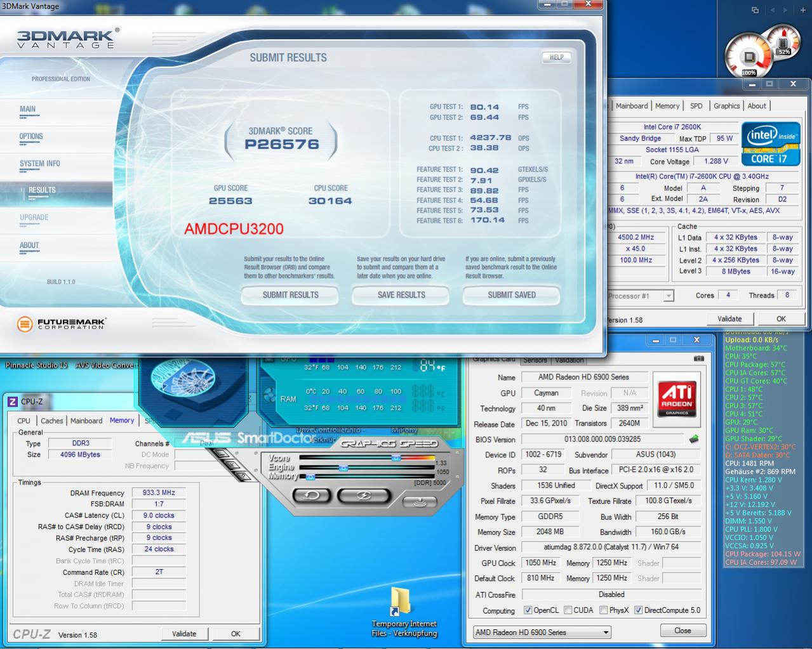
Task: Click the CPU usage gadget gauge showing 100%
Action: (749, 56)
